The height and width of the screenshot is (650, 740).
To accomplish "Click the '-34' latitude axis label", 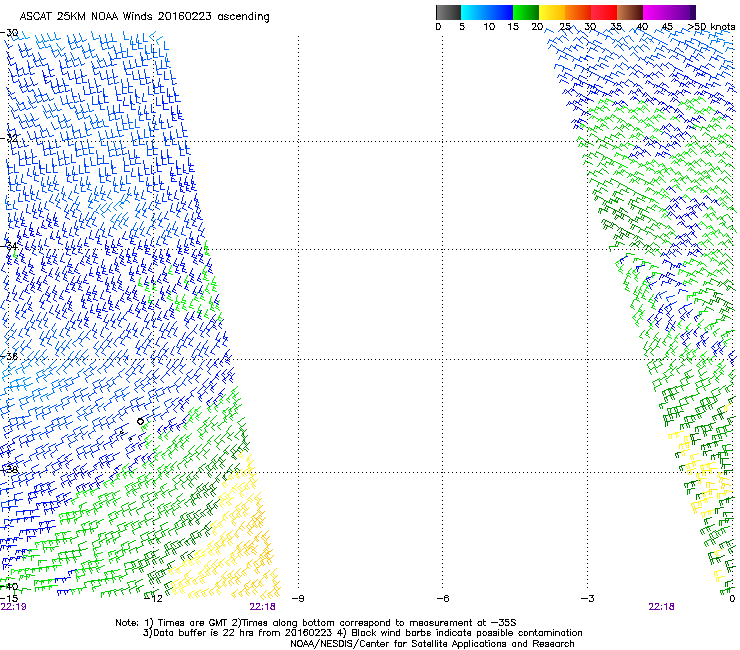I will tap(9, 246).
